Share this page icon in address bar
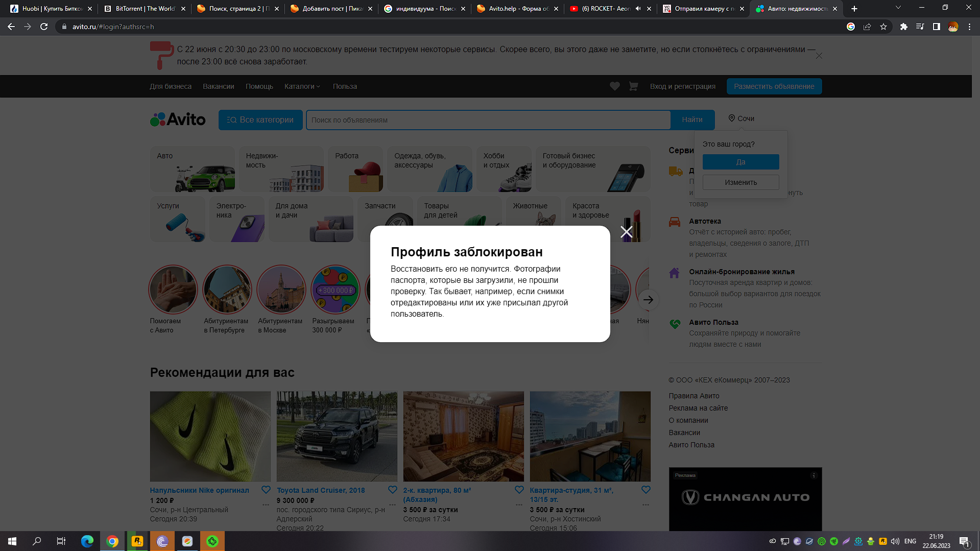Screen dimensions: 980x551 [x=867, y=27]
